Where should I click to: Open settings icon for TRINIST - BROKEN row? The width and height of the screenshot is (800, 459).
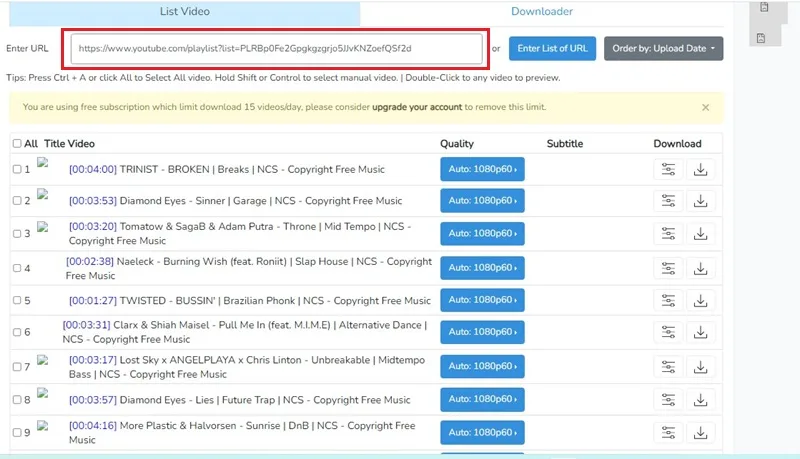point(668,169)
